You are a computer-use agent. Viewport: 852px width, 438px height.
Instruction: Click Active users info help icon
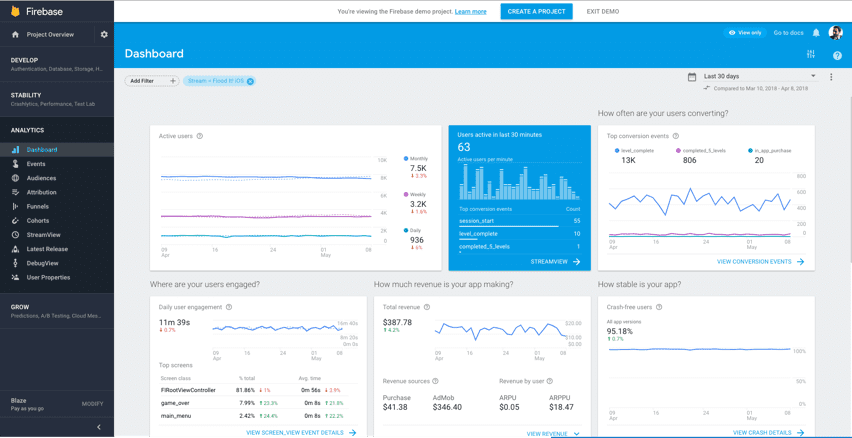click(199, 136)
